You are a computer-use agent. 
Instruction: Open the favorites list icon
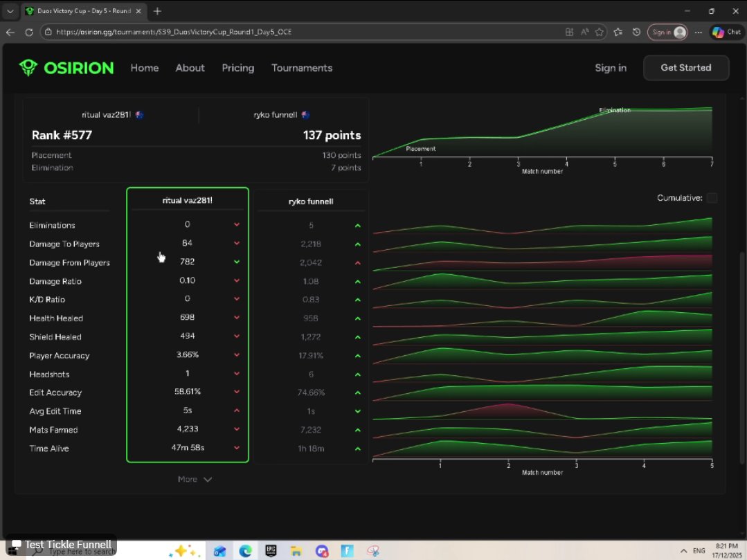coord(618,32)
